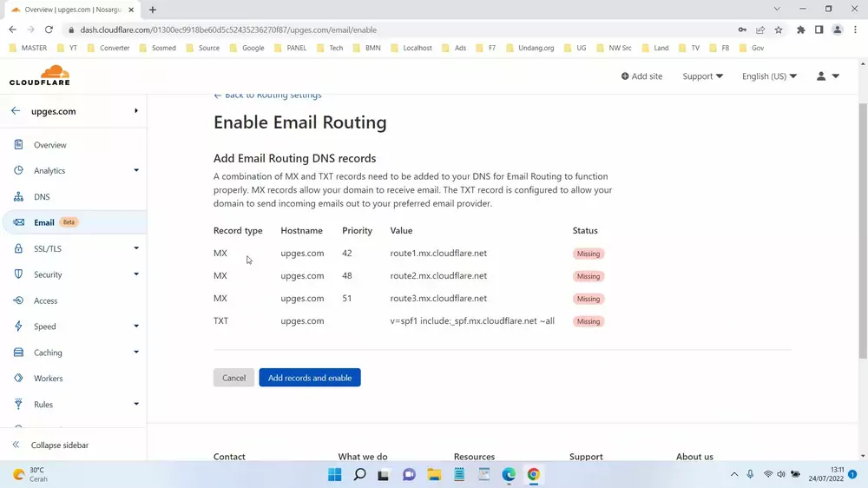This screenshot has height=488, width=868.
Task: Open the MASTER bookmark folder
Action: (x=29, y=48)
